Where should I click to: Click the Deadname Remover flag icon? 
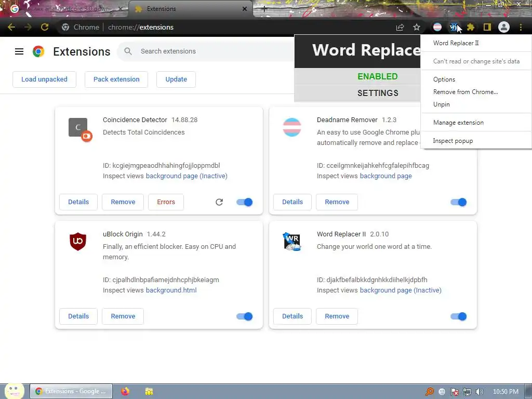292,127
